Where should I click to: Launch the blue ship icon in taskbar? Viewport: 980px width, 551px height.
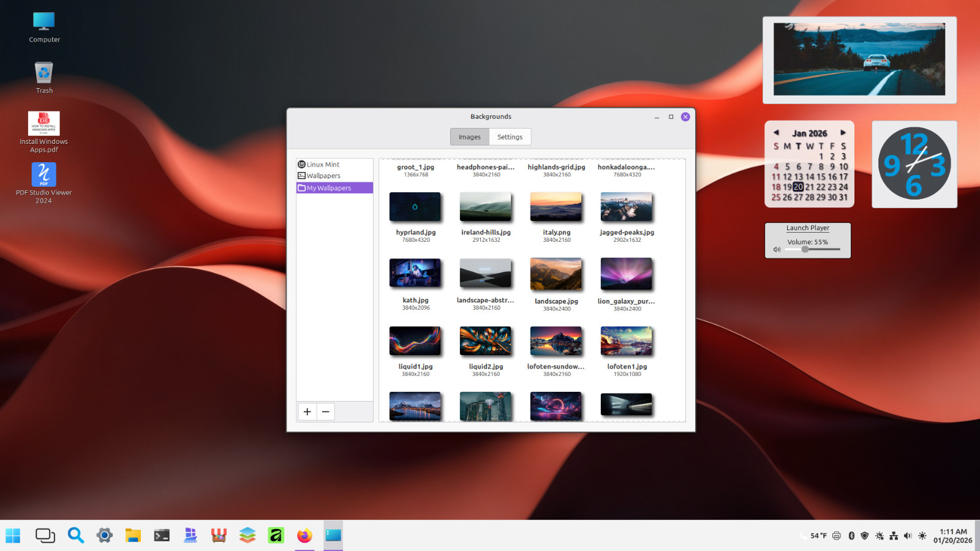coord(190,536)
